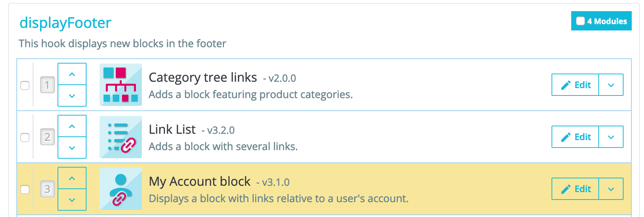644x217 pixels.
Task: Check the Category tree links checkbox
Action: click(x=25, y=85)
